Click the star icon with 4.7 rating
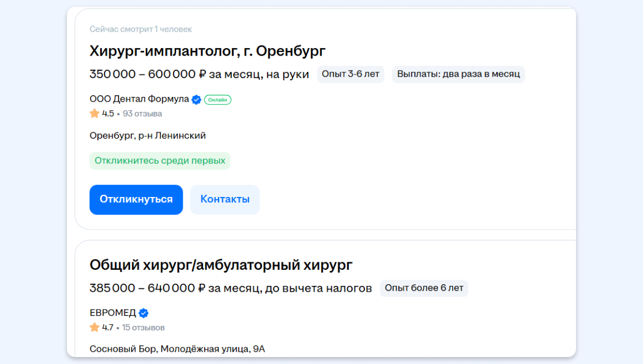The width and height of the screenshot is (643, 364). click(95, 327)
